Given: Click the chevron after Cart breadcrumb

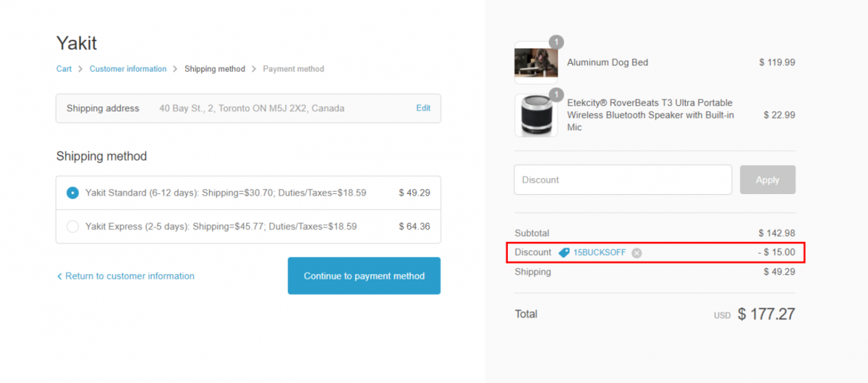Looking at the screenshot, I should click(80, 70).
